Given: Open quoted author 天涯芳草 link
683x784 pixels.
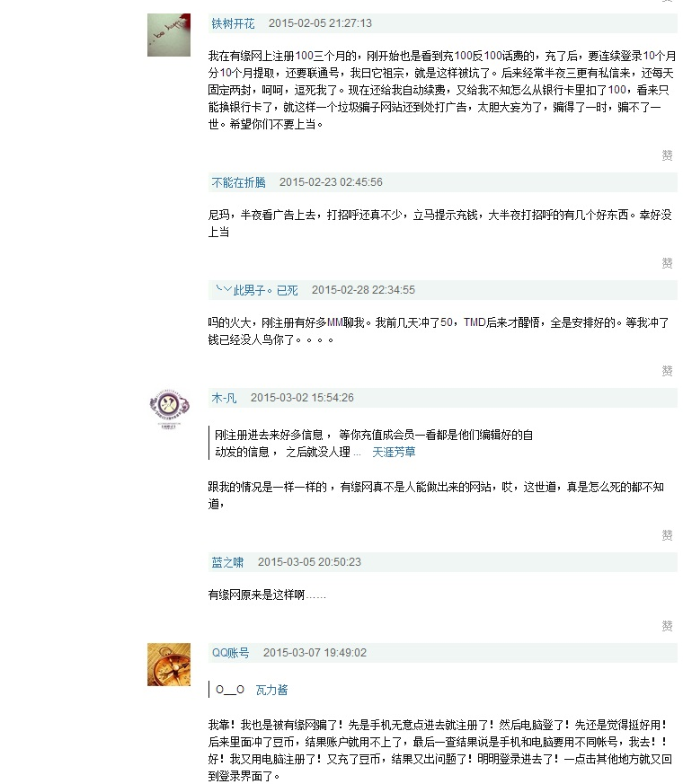Looking at the screenshot, I should point(394,452).
